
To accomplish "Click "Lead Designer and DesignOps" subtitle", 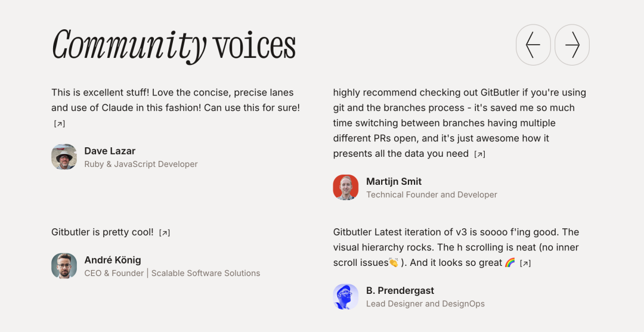I will pyautogui.click(x=425, y=304).
